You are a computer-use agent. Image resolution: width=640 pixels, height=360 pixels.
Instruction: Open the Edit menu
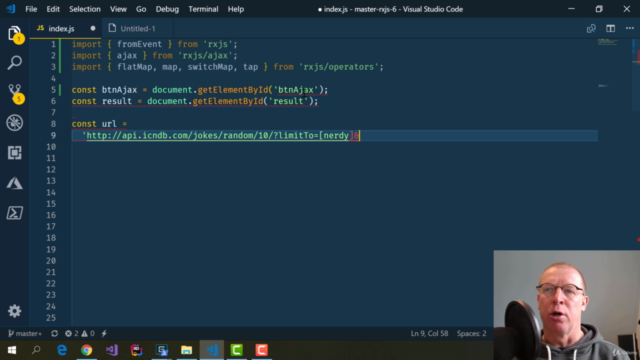[53, 9]
